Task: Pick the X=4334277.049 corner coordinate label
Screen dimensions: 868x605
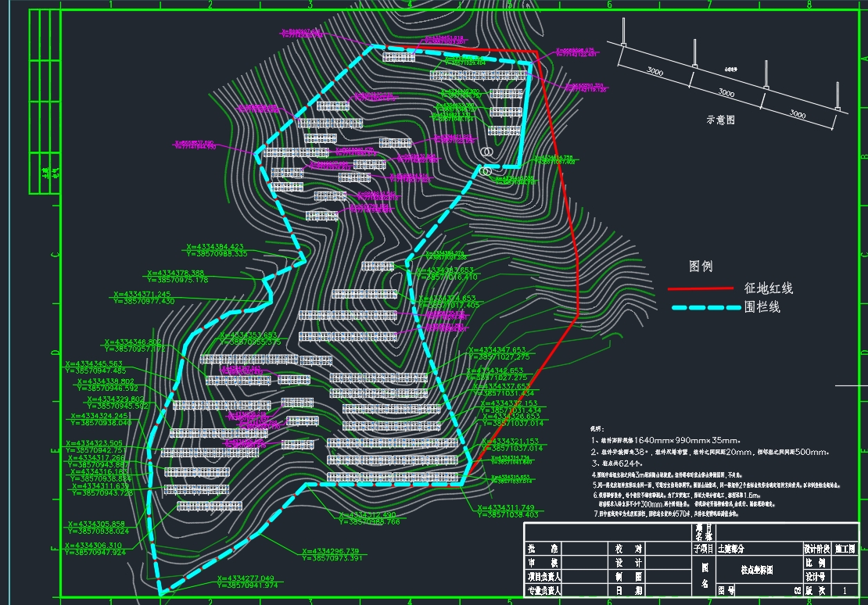Action: click(x=246, y=578)
